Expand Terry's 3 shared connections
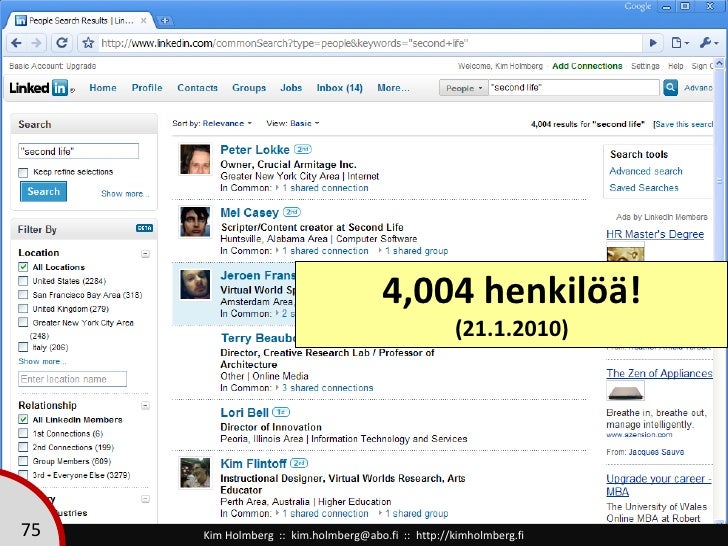 tap(327, 388)
